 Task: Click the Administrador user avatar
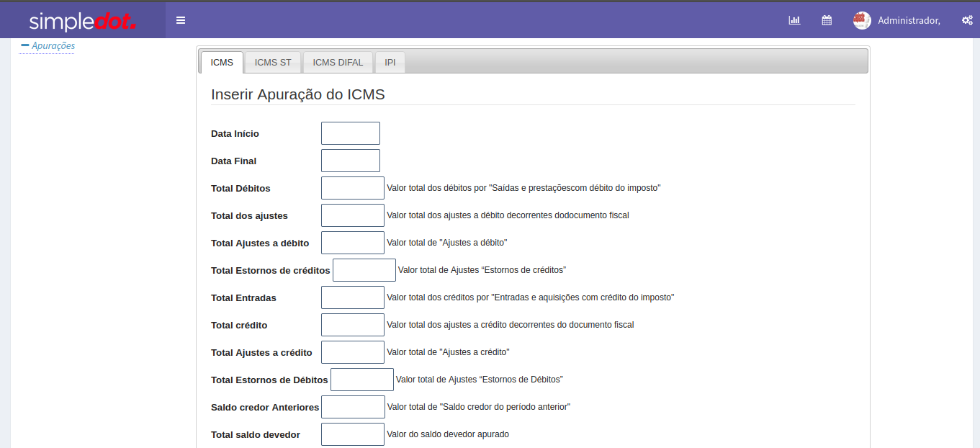862,20
